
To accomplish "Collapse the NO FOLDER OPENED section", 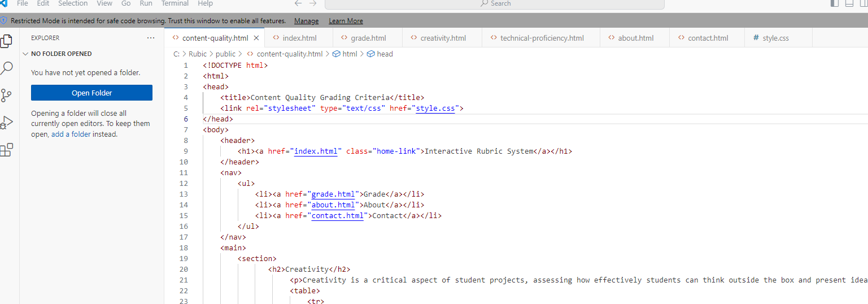I will [x=25, y=54].
